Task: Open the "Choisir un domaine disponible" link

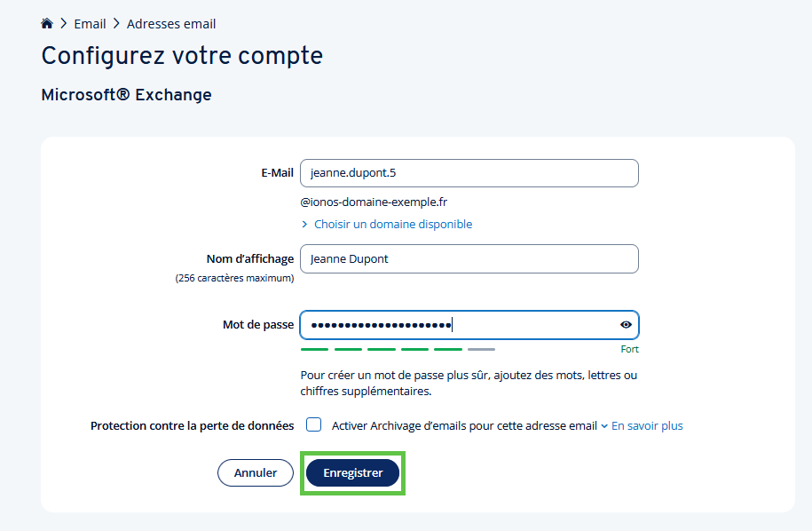Action: 393,225
